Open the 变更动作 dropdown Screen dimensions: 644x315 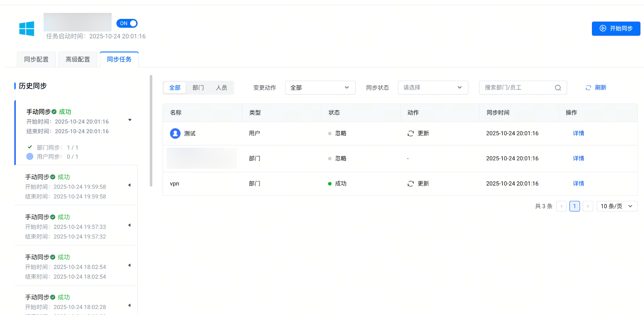coord(320,88)
